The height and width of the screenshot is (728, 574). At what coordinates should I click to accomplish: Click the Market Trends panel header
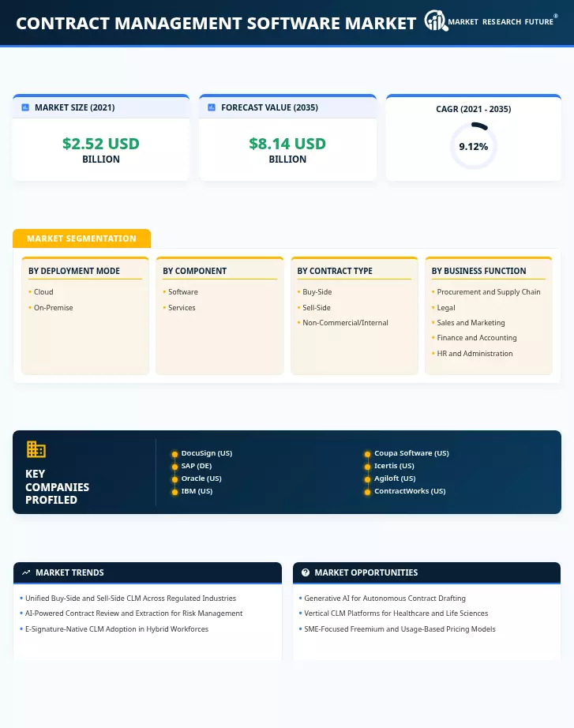(x=148, y=572)
